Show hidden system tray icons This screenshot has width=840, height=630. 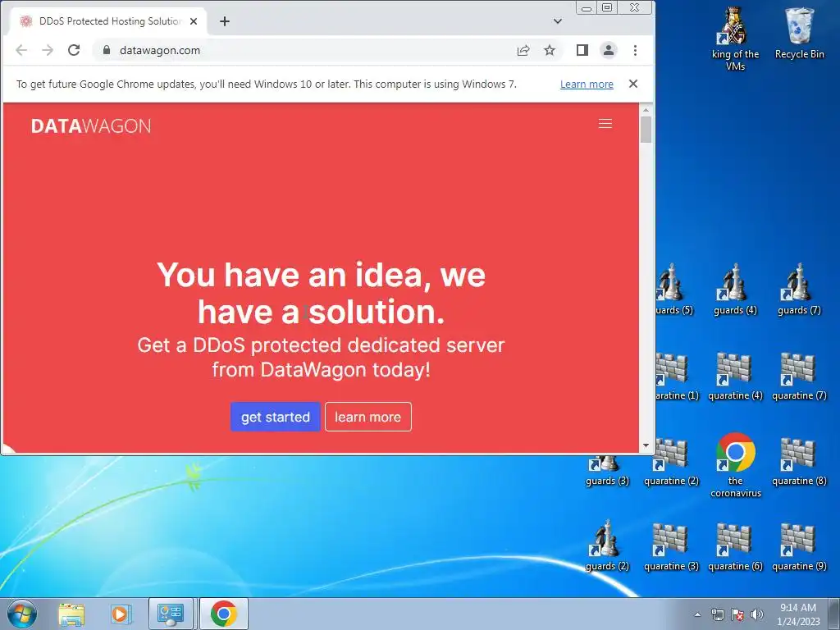pos(697,614)
